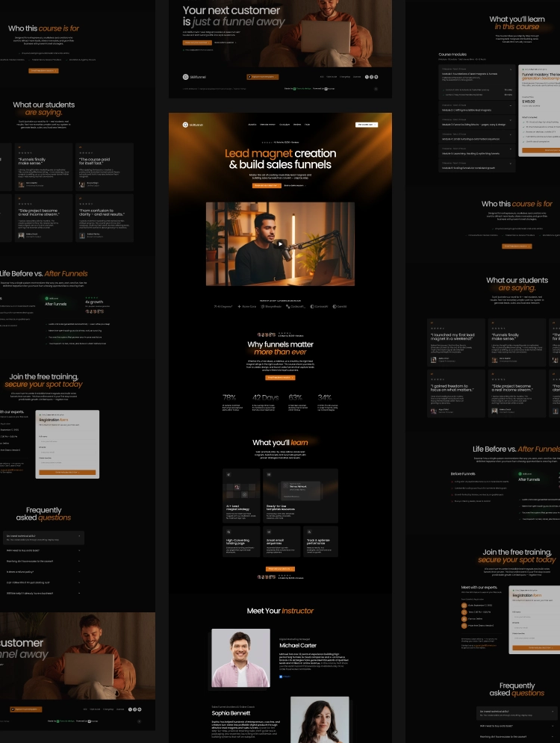Click icon on Track & optimize performance card
This screenshot has height=743, width=560.
click(309, 532)
